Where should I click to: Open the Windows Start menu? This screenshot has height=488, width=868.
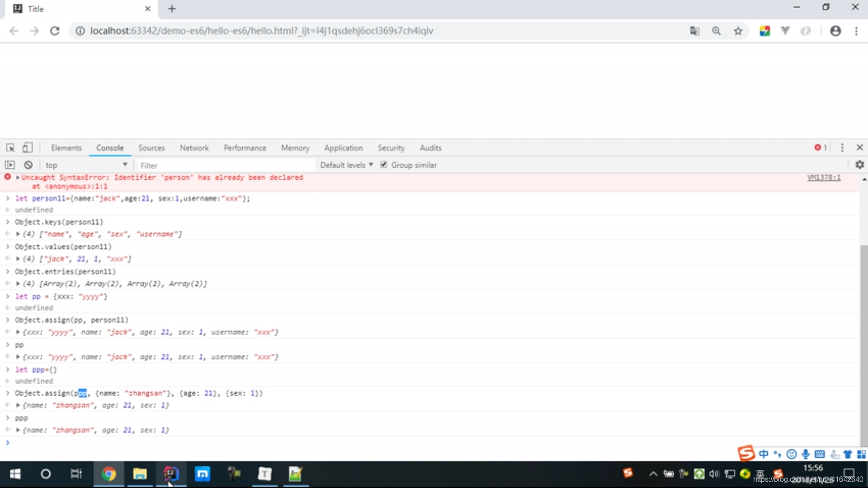[15, 474]
